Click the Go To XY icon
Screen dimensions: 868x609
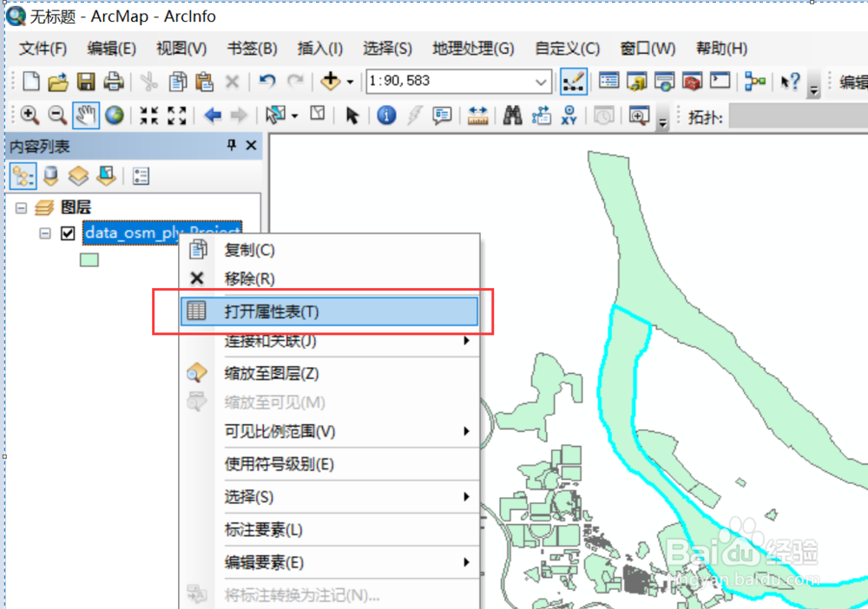(x=569, y=115)
